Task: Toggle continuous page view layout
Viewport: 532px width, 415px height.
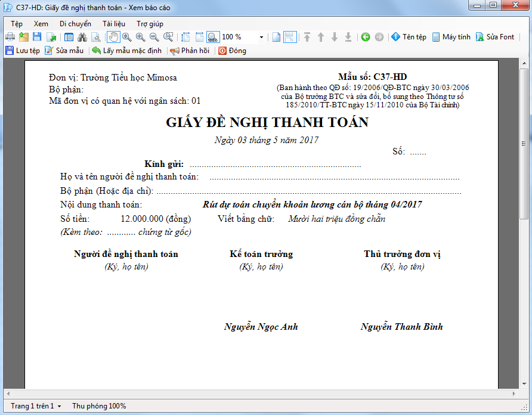Action: [x=290, y=37]
